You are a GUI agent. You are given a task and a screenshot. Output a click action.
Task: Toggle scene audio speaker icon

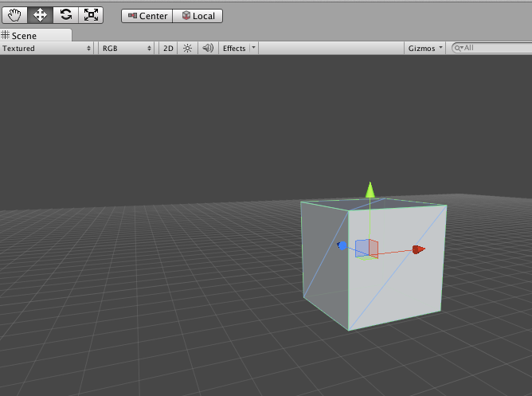(208, 48)
